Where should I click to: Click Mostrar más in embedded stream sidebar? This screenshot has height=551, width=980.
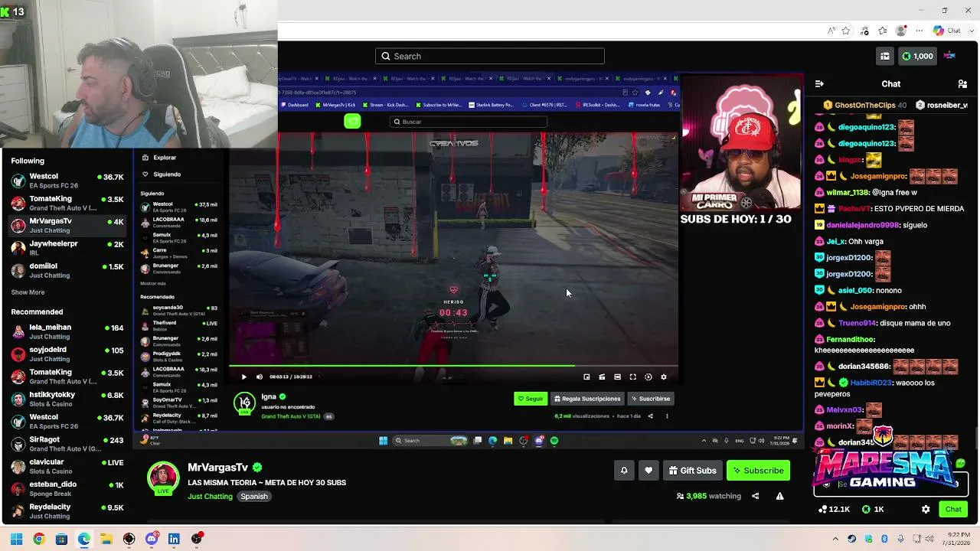tap(153, 283)
